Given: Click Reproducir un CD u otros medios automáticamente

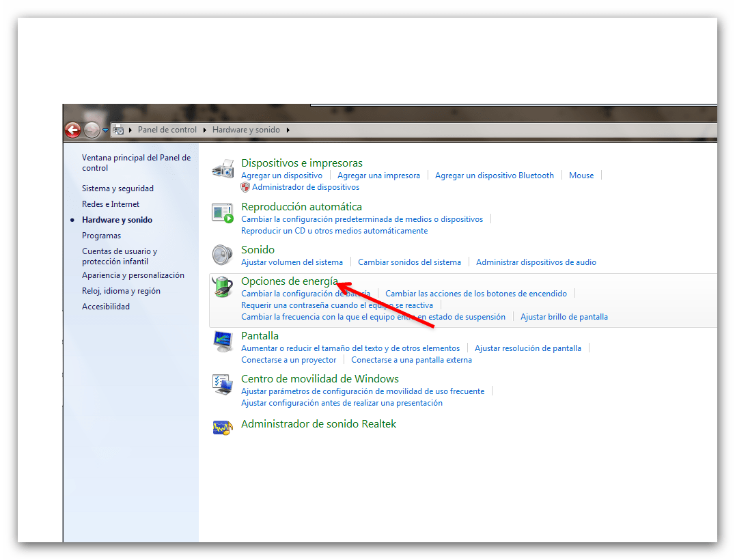Looking at the screenshot, I should coord(334,231).
